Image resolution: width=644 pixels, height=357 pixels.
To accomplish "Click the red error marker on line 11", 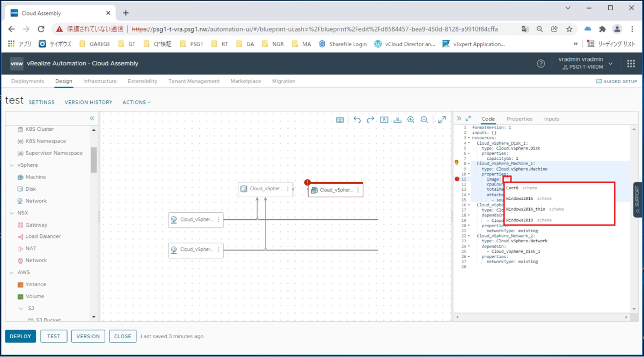I will (x=457, y=179).
